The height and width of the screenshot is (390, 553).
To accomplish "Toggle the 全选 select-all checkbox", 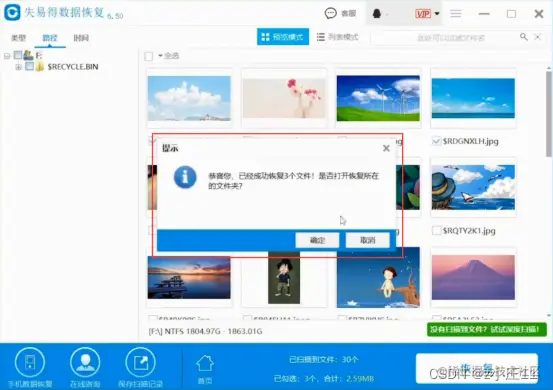I will pos(149,56).
